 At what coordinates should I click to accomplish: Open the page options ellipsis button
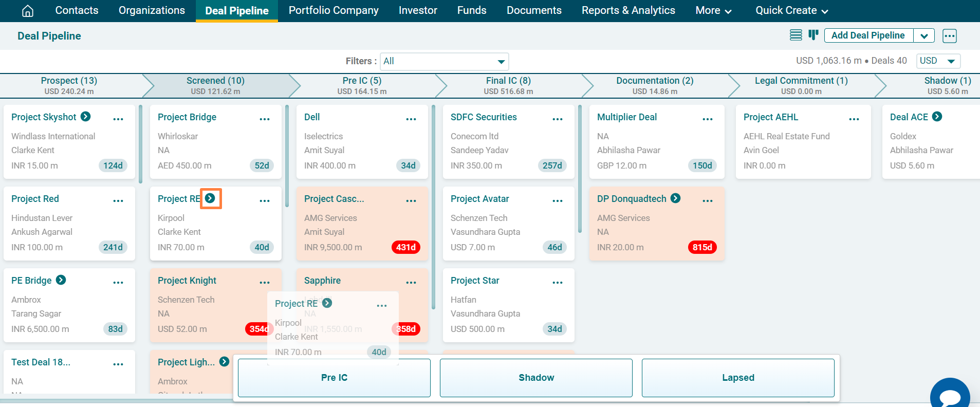[949, 35]
